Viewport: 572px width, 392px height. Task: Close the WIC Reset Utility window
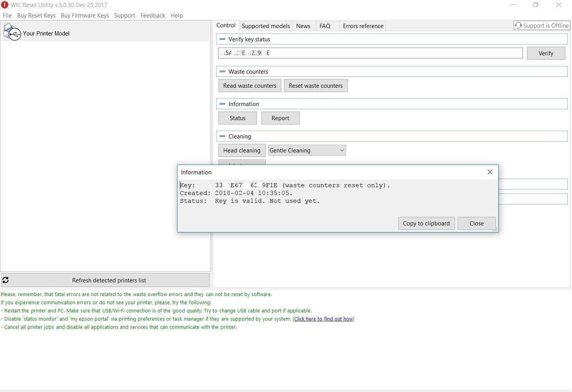click(559, 5)
